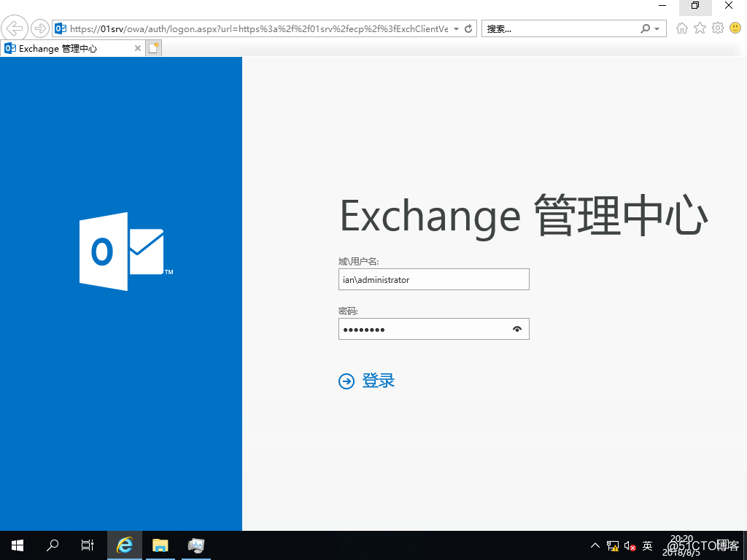Image resolution: width=747 pixels, height=560 pixels.
Task: Click the 英 input language indicator
Action: 647,545
